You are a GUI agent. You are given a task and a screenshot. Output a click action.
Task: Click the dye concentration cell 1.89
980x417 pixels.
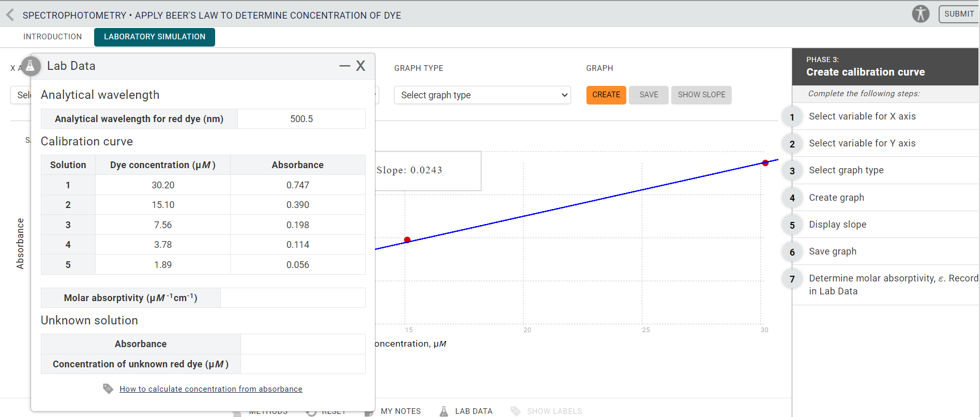click(x=163, y=265)
